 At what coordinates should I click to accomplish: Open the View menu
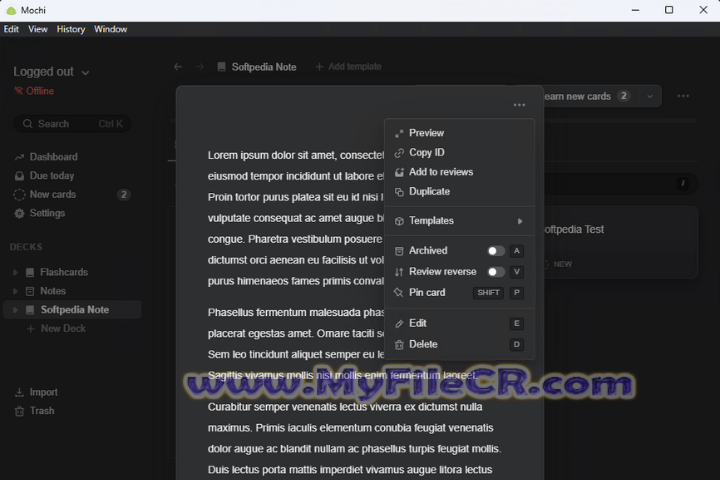pos(38,29)
